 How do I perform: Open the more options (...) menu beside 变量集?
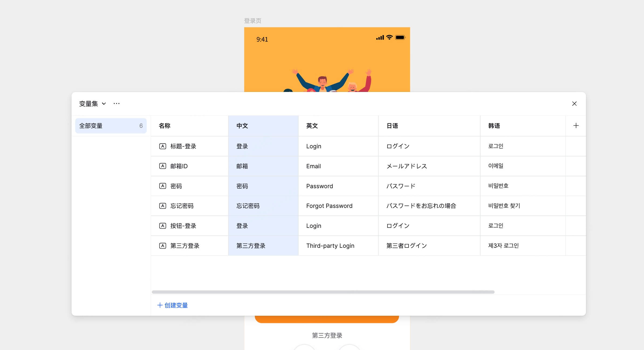117,104
